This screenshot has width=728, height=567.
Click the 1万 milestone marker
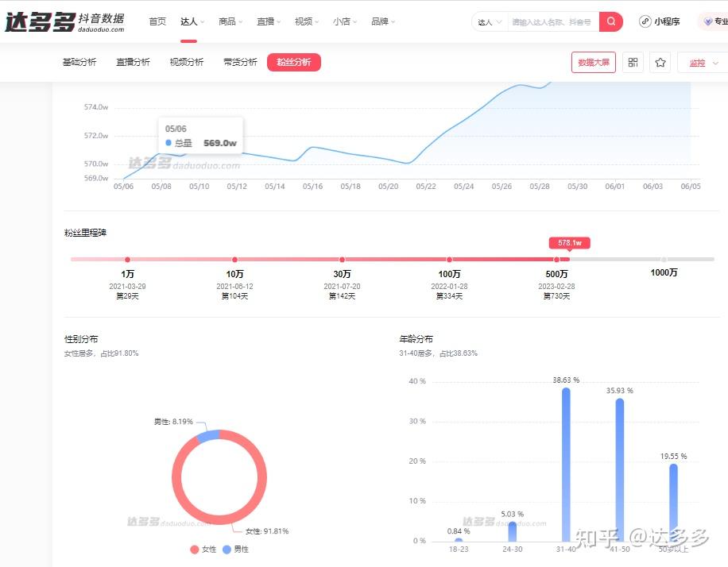point(127,260)
